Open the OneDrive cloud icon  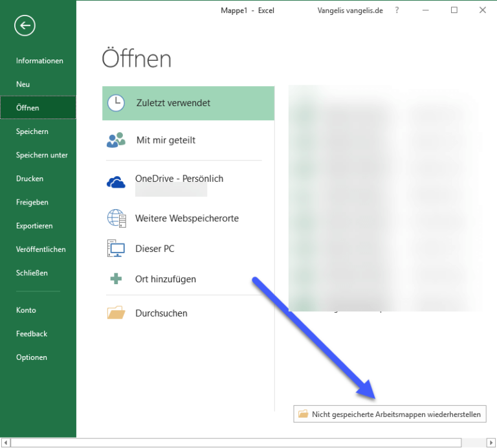click(x=116, y=183)
